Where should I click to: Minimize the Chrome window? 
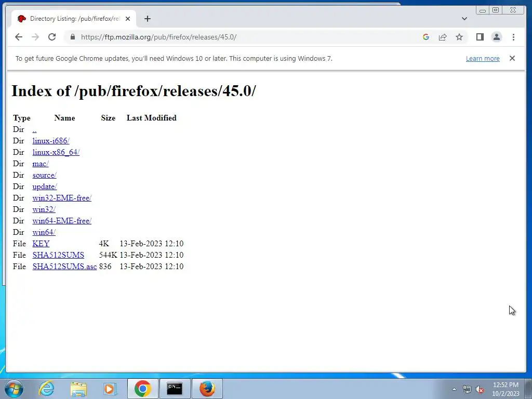pos(483,10)
